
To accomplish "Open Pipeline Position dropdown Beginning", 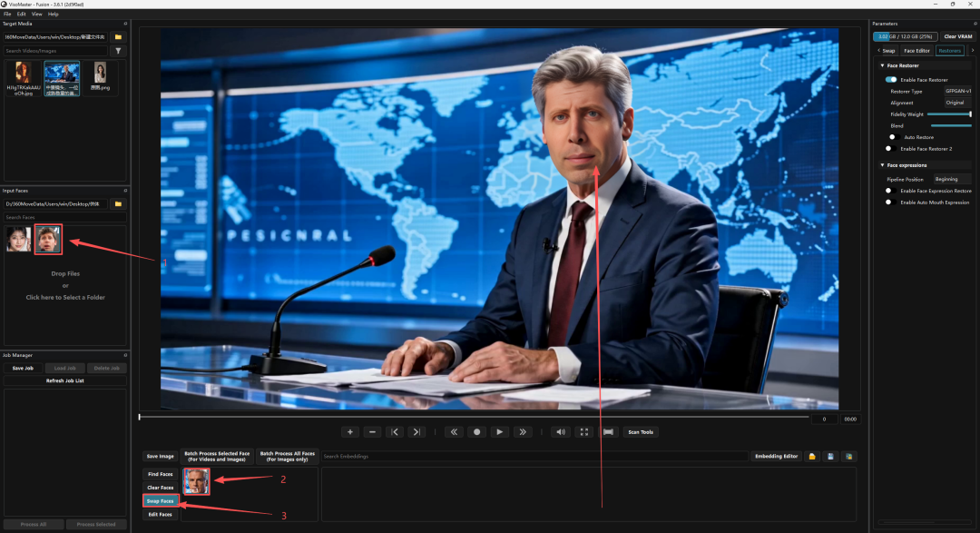I will click(x=952, y=179).
